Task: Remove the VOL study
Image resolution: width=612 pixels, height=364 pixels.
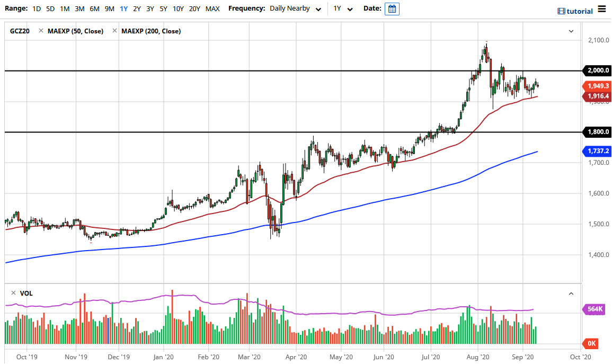Action: click(13, 293)
